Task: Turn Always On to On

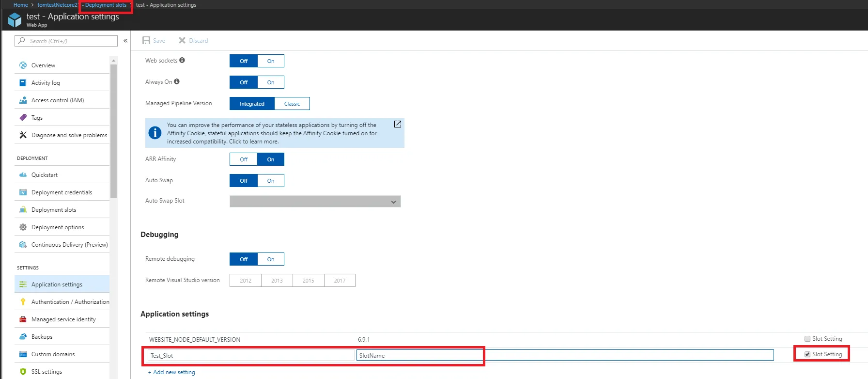Action: coord(271,82)
